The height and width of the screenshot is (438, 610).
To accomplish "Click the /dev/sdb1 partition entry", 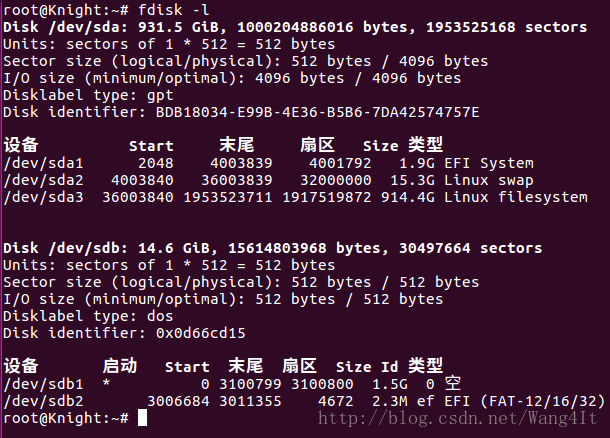I will click(x=232, y=384).
